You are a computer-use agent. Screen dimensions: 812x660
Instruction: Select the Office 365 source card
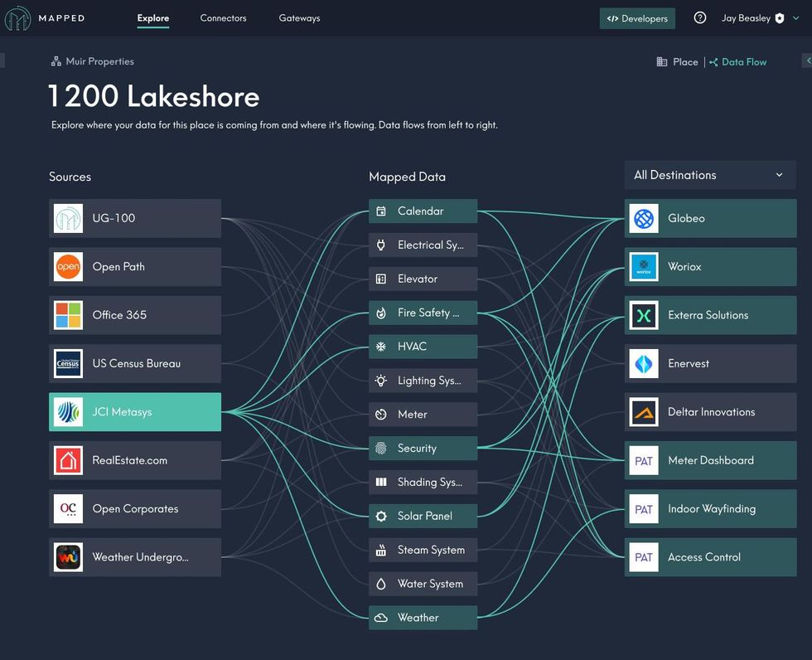[135, 315]
